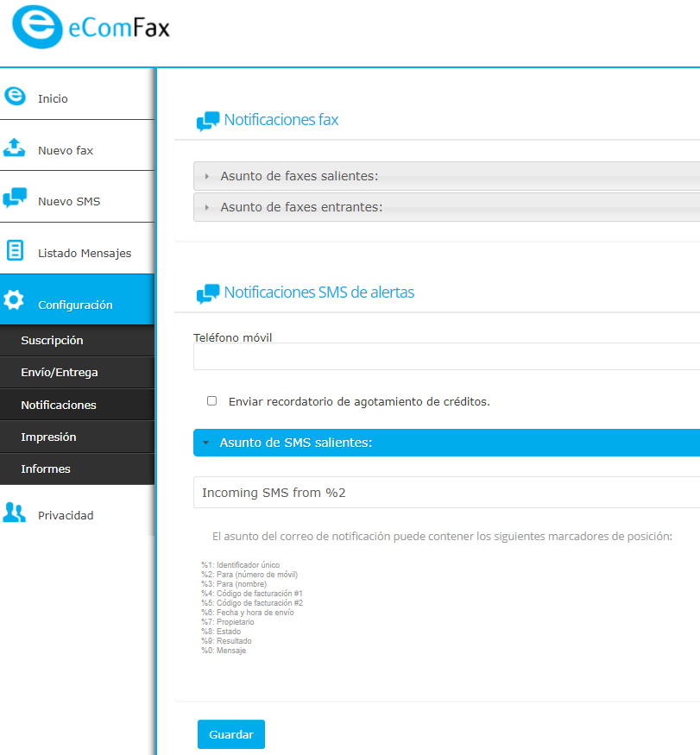
Task: Click the '%9: Resultado' placeholder text
Action: [x=226, y=641]
